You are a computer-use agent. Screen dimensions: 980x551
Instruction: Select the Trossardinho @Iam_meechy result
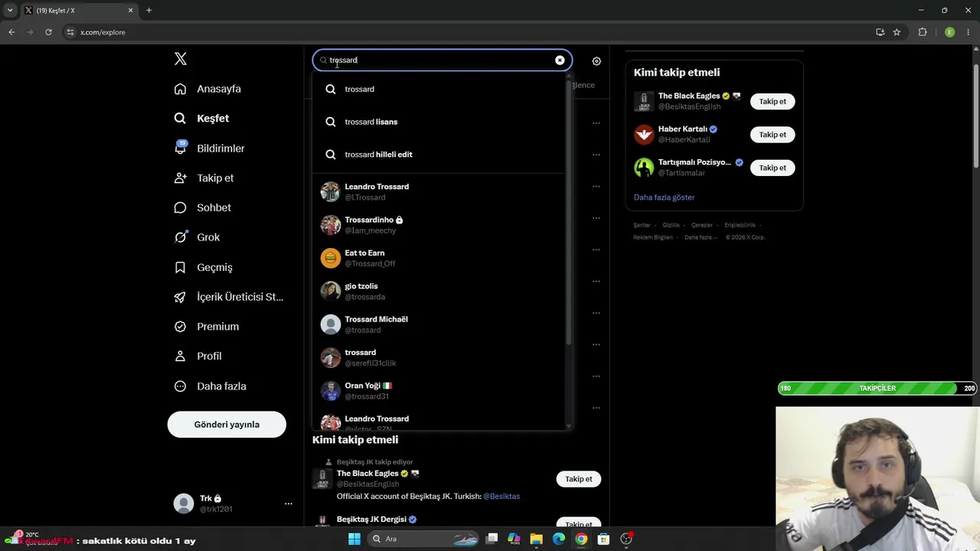(x=439, y=225)
